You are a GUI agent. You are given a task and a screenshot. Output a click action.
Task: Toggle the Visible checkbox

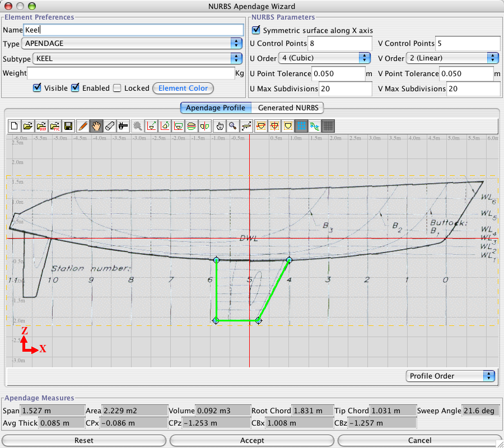click(38, 88)
